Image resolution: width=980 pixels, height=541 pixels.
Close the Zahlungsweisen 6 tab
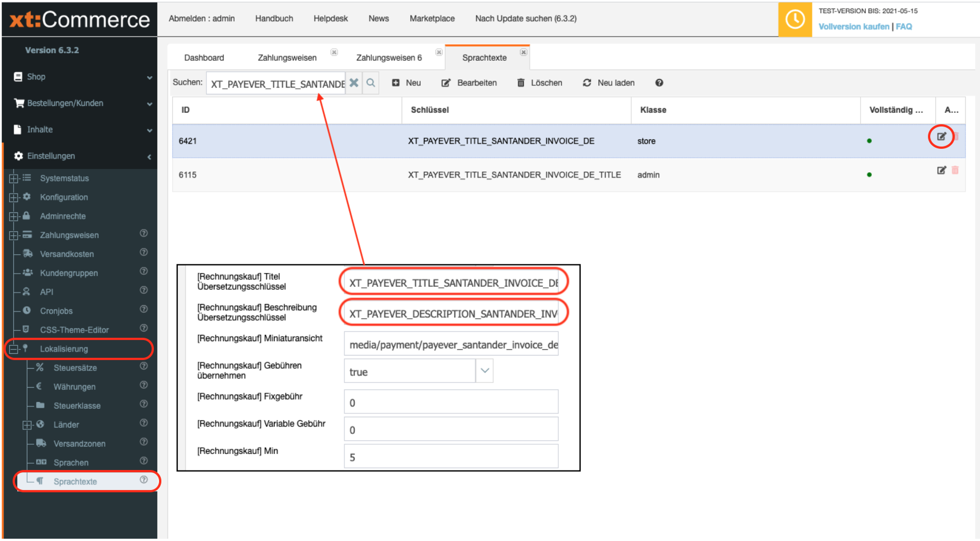tap(439, 52)
